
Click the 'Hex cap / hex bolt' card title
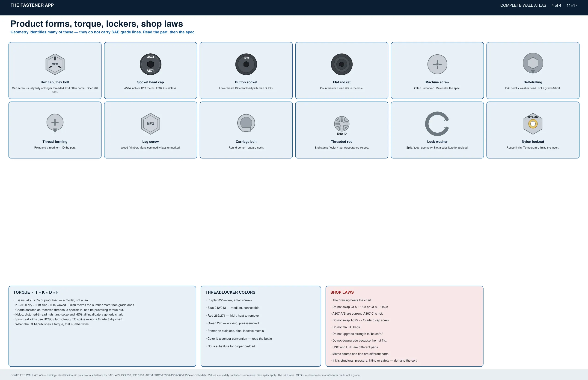(55, 82)
